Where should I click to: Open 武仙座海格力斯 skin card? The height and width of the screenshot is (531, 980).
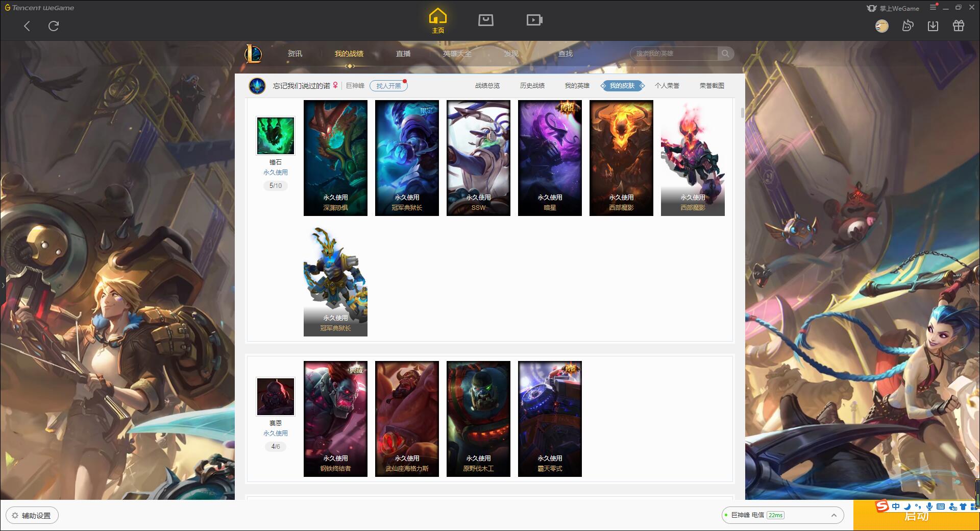click(x=407, y=419)
